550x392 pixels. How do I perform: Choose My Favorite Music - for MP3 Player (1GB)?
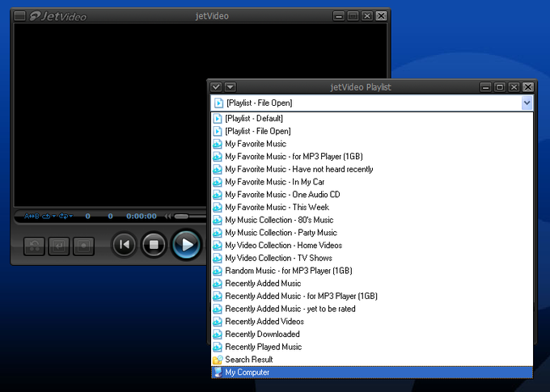tap(372, 156)
